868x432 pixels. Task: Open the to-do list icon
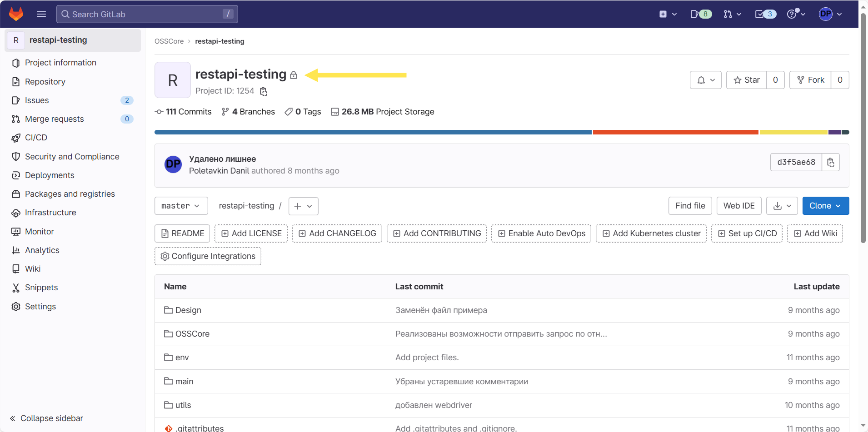pos(765,14)
